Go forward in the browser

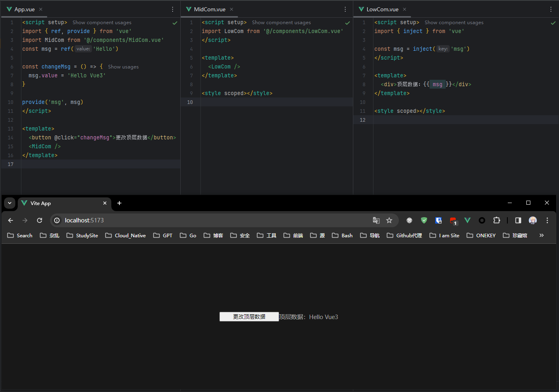coord(25,220)
